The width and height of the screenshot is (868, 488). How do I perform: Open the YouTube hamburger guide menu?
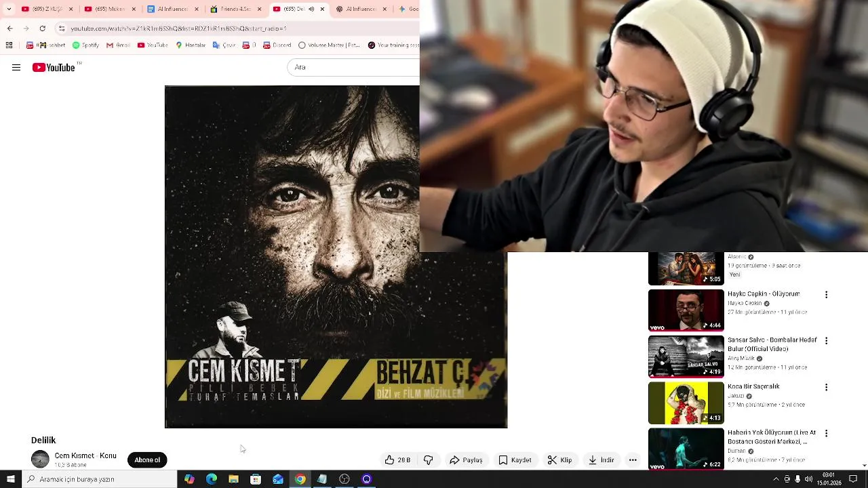pyautogui.click(x=16, y=68)
